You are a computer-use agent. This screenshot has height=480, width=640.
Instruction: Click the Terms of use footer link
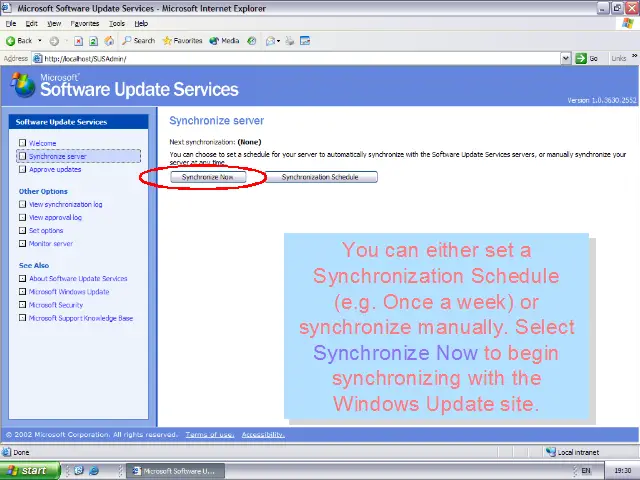(x=210, y=435)
